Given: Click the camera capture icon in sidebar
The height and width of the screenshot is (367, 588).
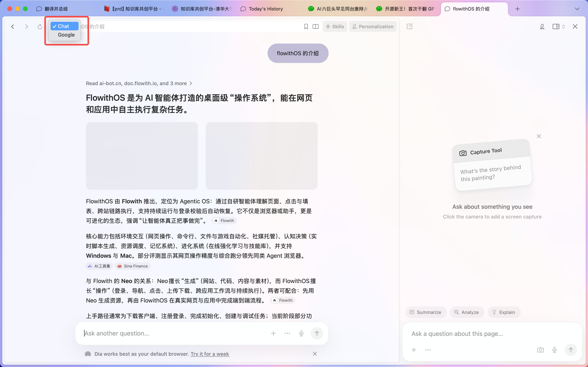Looking at the screenshot, I should coord(540,350).
